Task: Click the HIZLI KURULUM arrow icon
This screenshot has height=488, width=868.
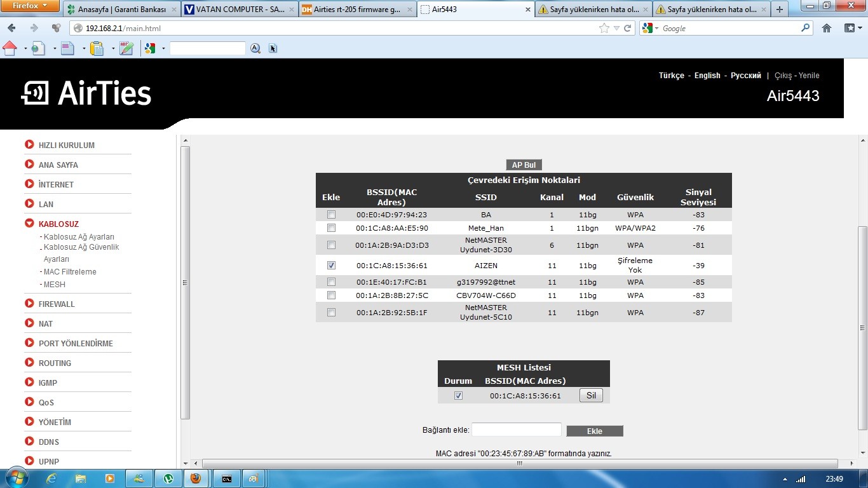Action: click(29, 145)
